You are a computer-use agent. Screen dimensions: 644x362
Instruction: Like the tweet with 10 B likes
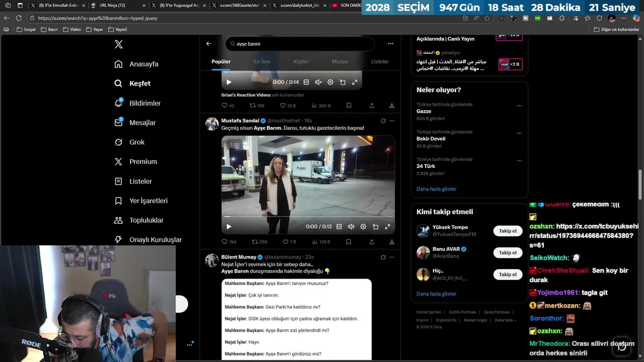288,106
